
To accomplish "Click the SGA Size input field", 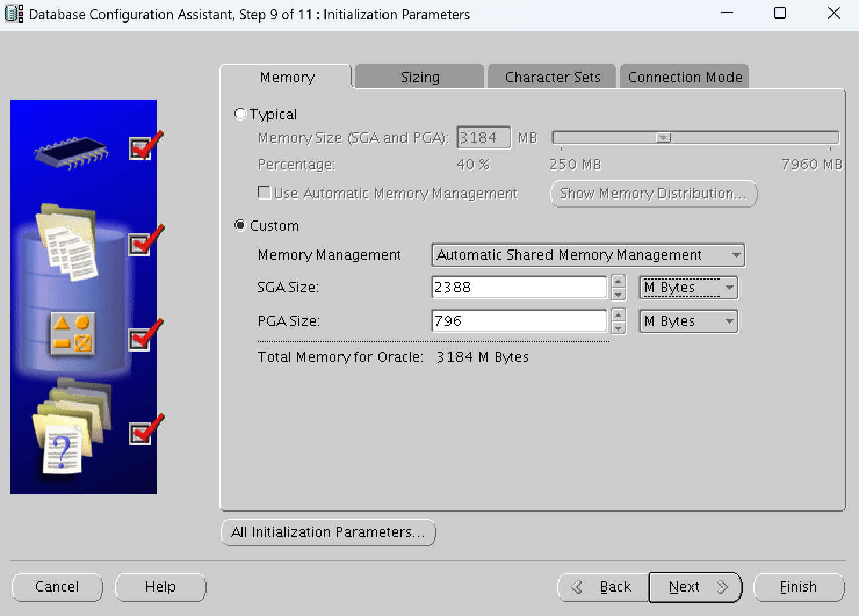I will 519,287.
